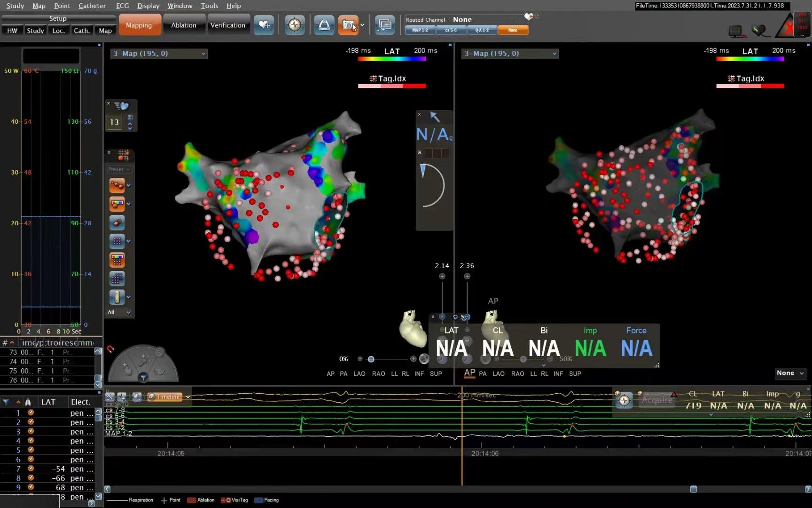Click the filter funnel icon in points list
This screenshot has height=508, width=812.
(x=6, y=402)
